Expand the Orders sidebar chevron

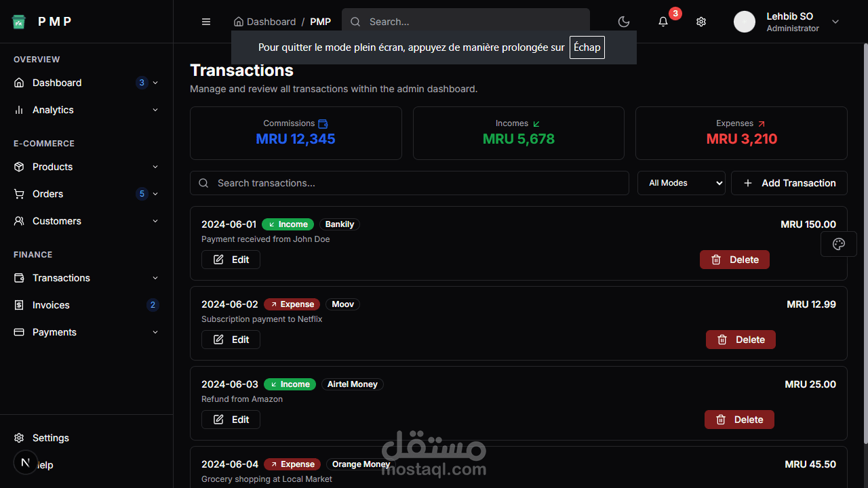155,194
